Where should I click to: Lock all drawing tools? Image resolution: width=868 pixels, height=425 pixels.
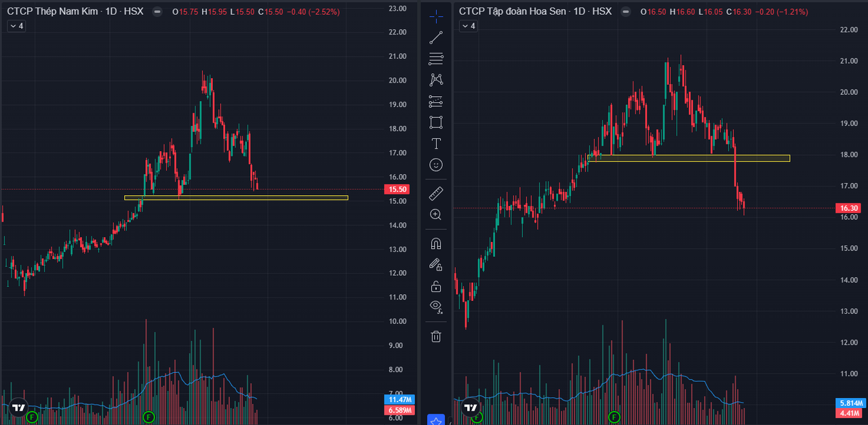[436, 285]
